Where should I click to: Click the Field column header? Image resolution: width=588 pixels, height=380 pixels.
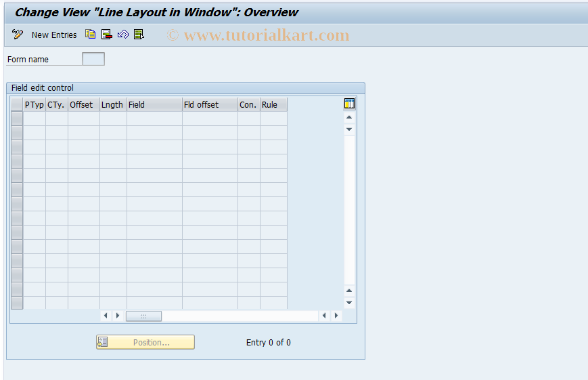(x=154, y=105)
